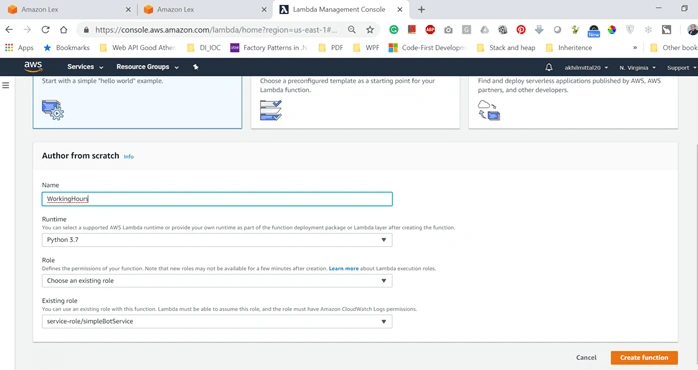Click the Name input field with WorkingHours
This screenshot has width=698, height=370.
click(x=217, y=199)
